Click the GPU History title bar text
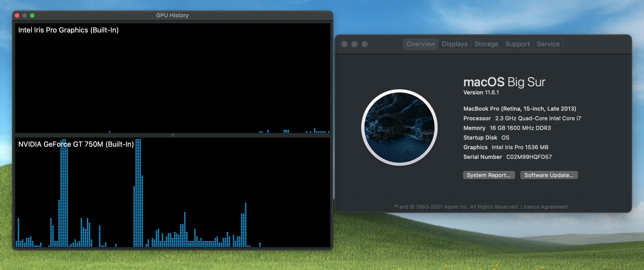644x270 pixels. pyautogui.click(x=172, y=15)
